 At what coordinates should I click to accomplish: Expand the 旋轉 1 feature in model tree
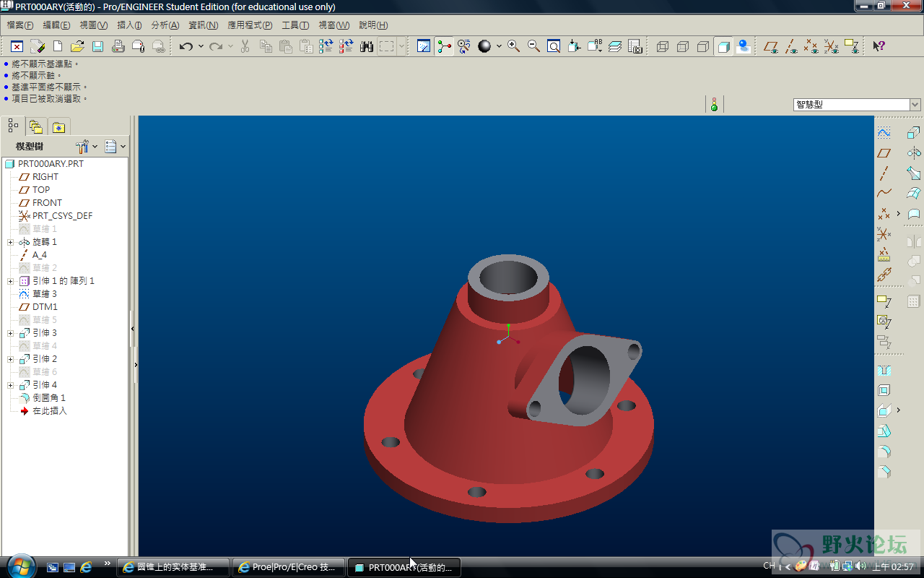[11, 242]
